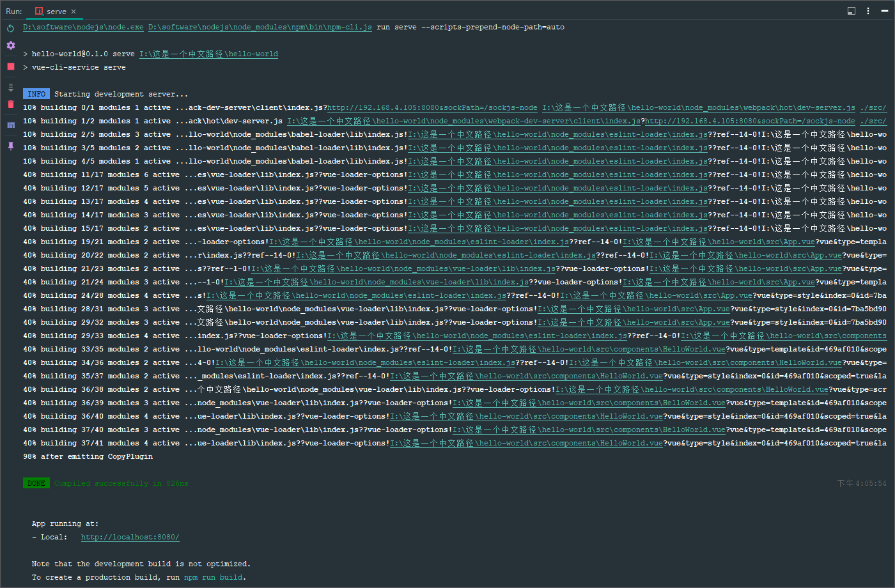The width and height of the screenshot is (895, 588).
Task: Clear console output with trash icon
Action: pyautogui.click(x=10, y=104)
